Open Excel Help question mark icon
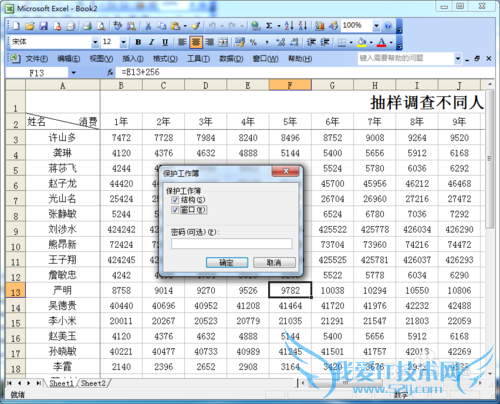Screen dimensions: 500x404 (x=388, y=26)
